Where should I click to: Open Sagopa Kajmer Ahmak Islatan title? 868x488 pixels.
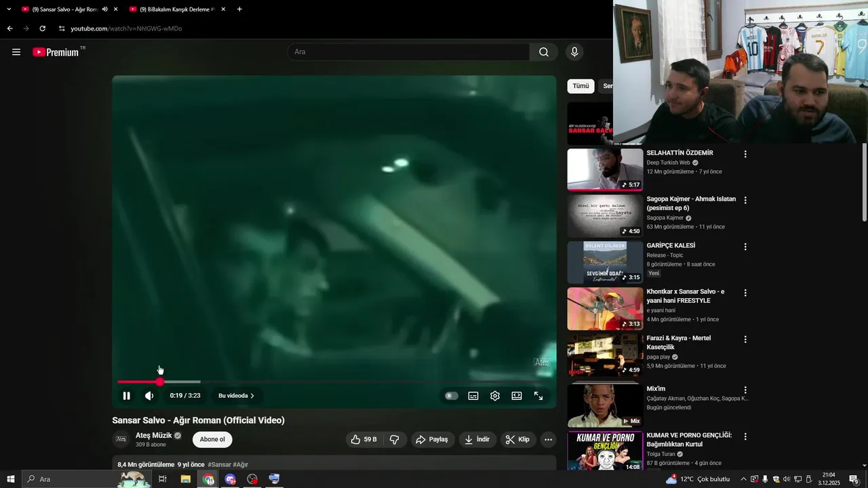coord(691,203)
